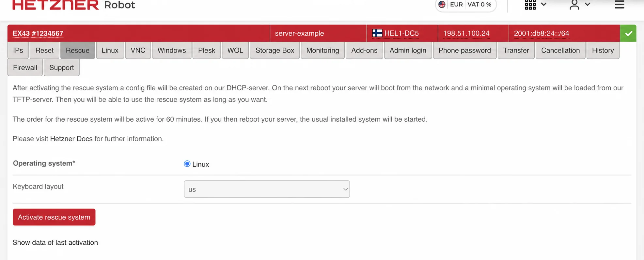
Task: Open the language flag selector
Action: click(442, 5)
